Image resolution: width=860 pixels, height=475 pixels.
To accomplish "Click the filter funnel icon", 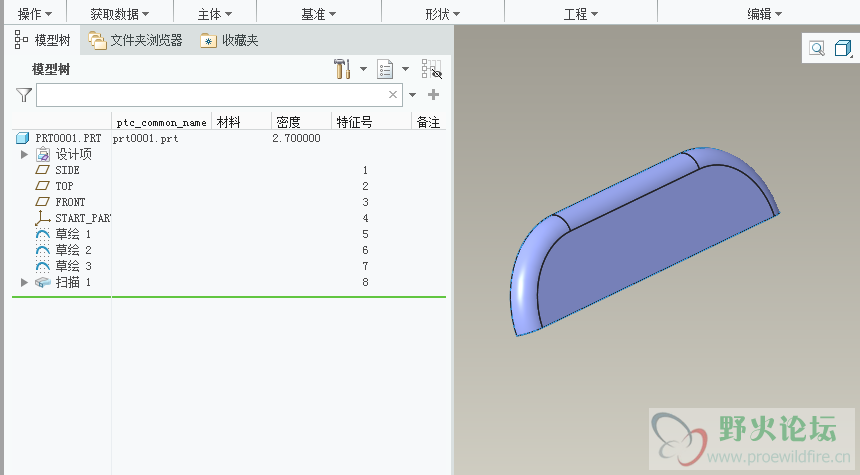I will coord(24,95).
